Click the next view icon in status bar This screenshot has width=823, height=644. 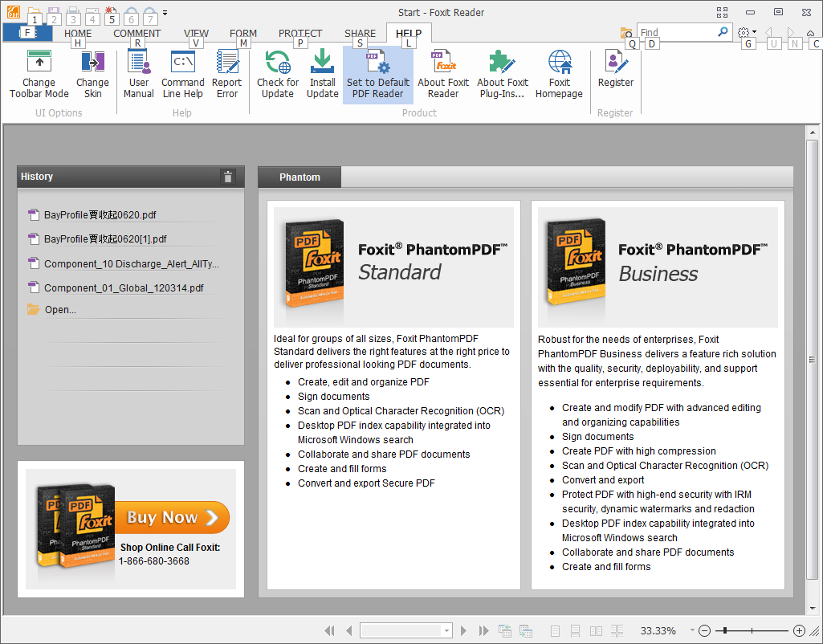click(525, 630)
